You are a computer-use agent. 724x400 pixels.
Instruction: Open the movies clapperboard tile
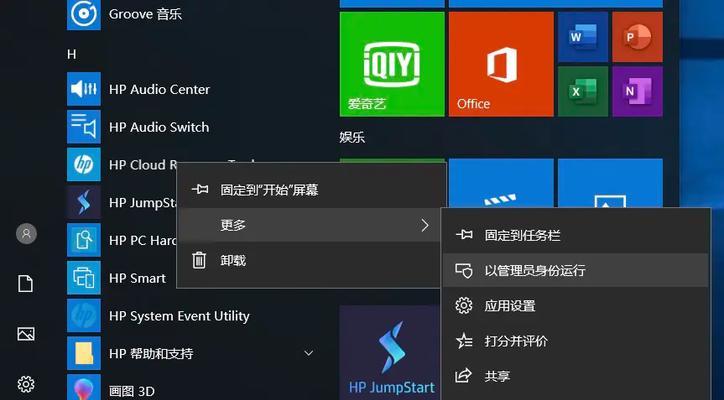click(x=501, y=183)
